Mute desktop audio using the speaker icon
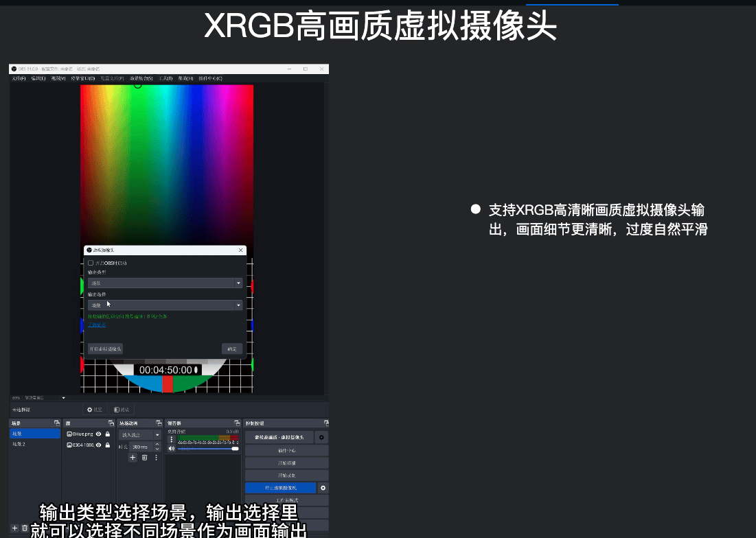This screenshot has height=538, width=756. (172, 448)
